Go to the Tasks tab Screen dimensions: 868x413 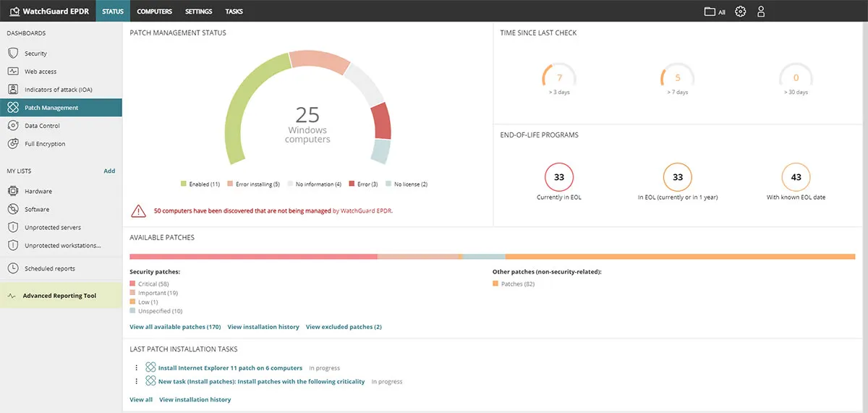234,12
